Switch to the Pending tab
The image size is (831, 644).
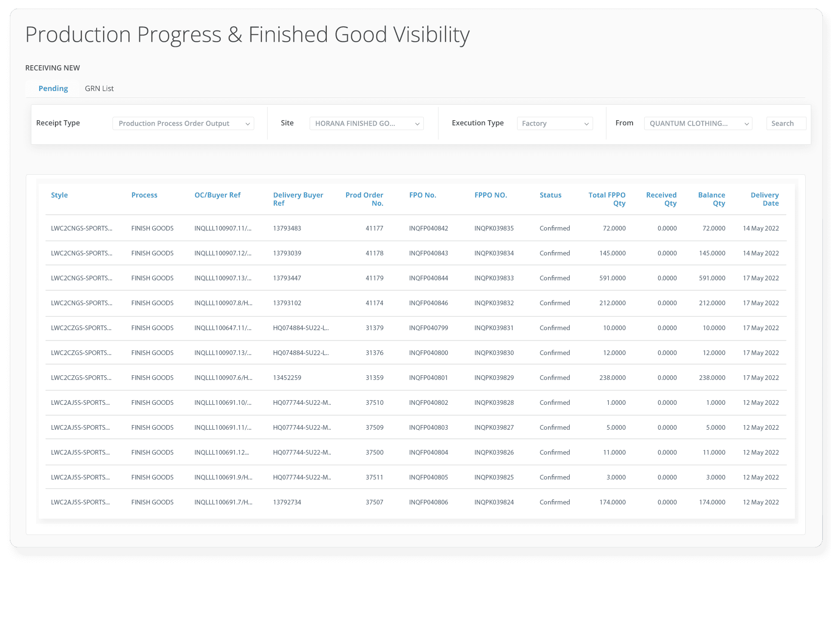[x=53, y=88]
